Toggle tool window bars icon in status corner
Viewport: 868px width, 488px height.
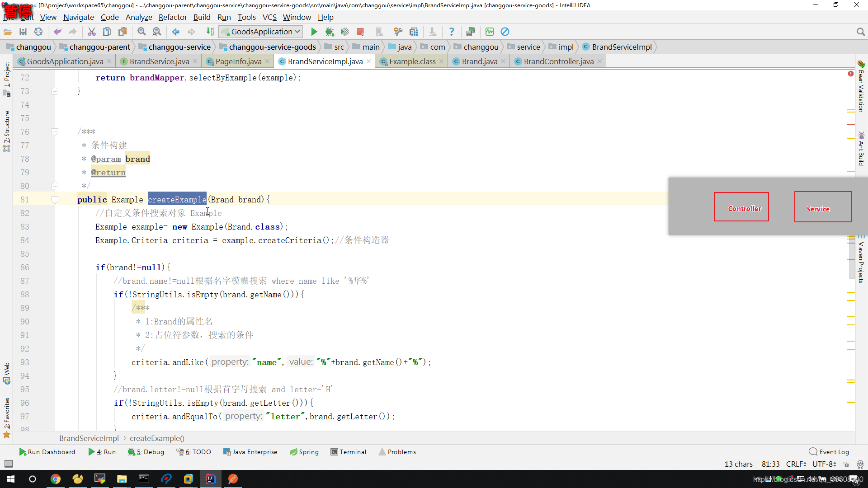point(9,464)
